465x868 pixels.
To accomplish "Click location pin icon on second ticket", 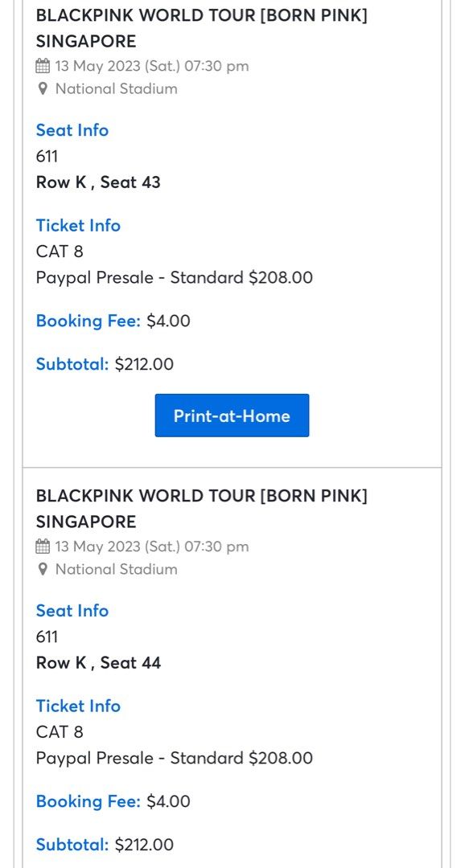I will pyautogui.click(x=43, y=569).
